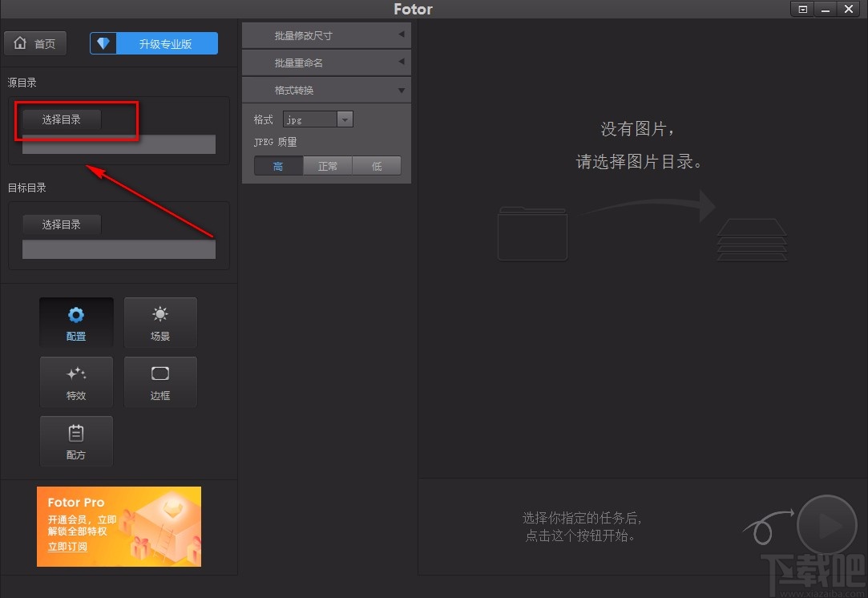Switch JPEG quality to 正常

[x=327, y=165]
